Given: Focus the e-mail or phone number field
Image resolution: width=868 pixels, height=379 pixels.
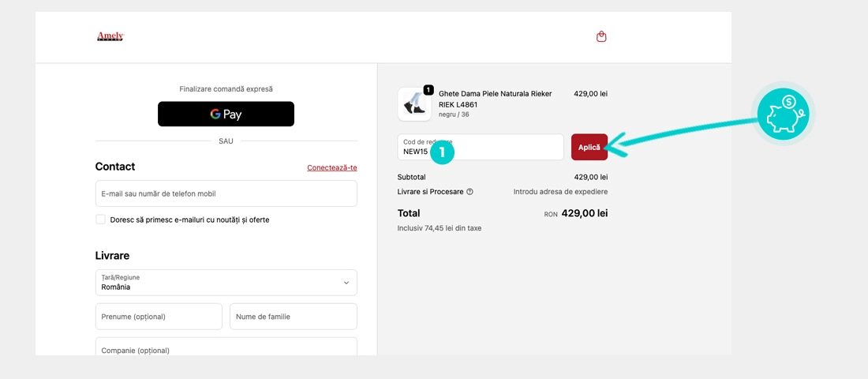Looking at the screenshot, I should coord(226,193).
